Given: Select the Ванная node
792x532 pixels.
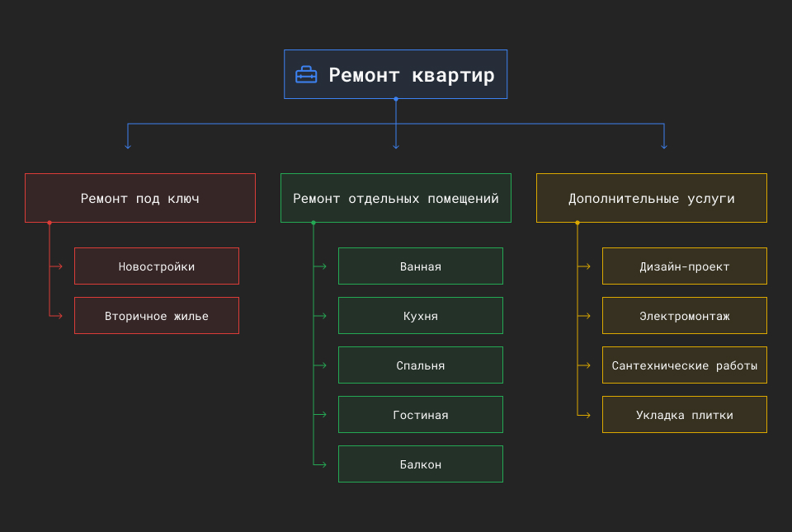Looking at the screenshot, I should (421, 266).
